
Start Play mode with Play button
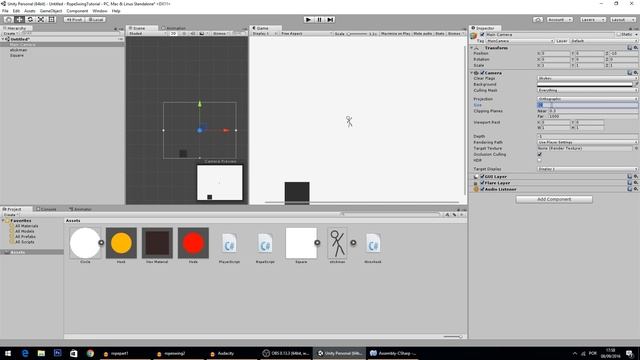click(x=309, y=20)
